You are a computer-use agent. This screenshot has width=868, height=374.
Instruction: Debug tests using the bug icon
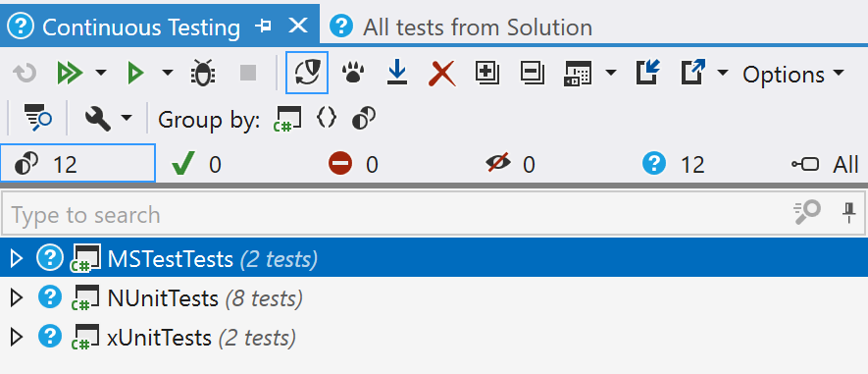[x=203, y=74]
